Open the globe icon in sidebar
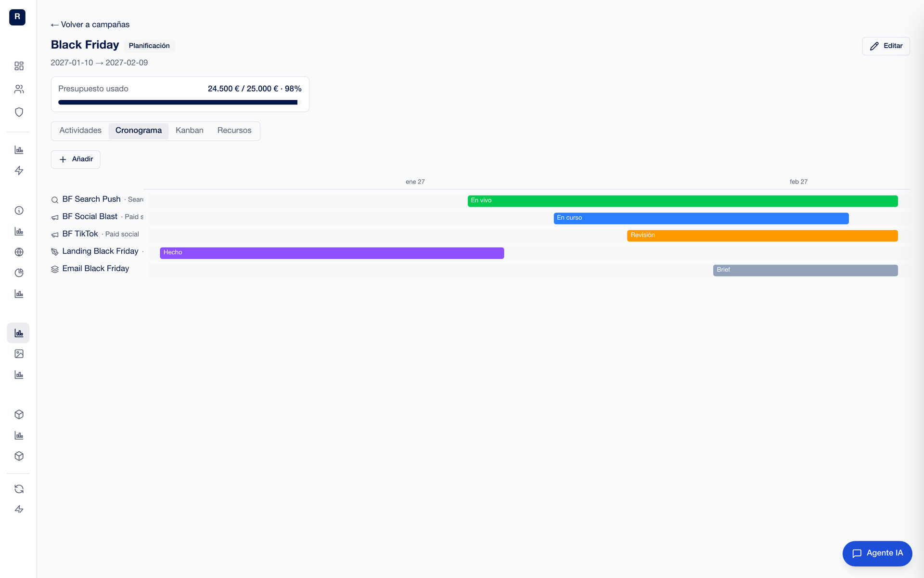The image size is (924, 578). [x=19, y=252]
